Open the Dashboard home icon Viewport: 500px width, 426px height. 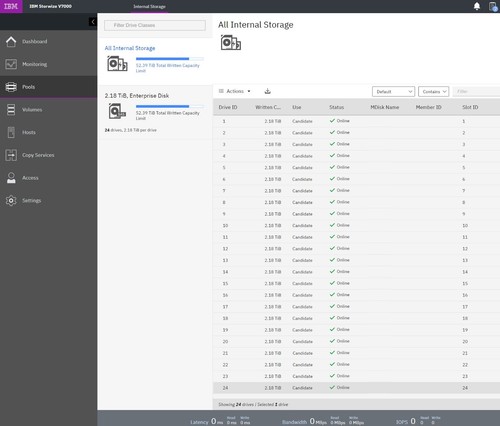[11, 42]
